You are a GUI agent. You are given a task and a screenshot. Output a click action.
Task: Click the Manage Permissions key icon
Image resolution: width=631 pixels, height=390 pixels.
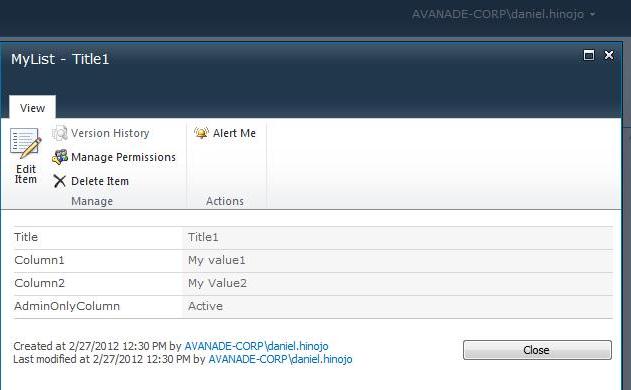coord(60,157)
